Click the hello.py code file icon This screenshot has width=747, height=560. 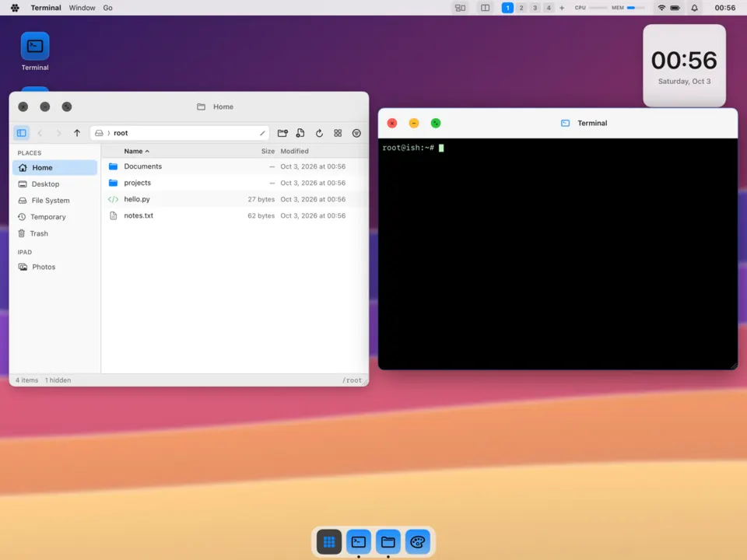pos(113,199)
